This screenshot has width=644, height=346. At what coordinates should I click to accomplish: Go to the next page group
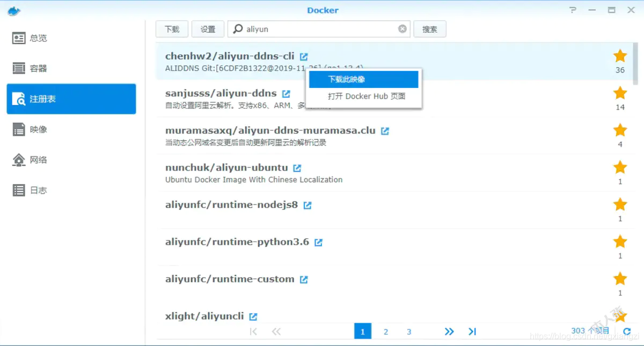click(449, 331)
